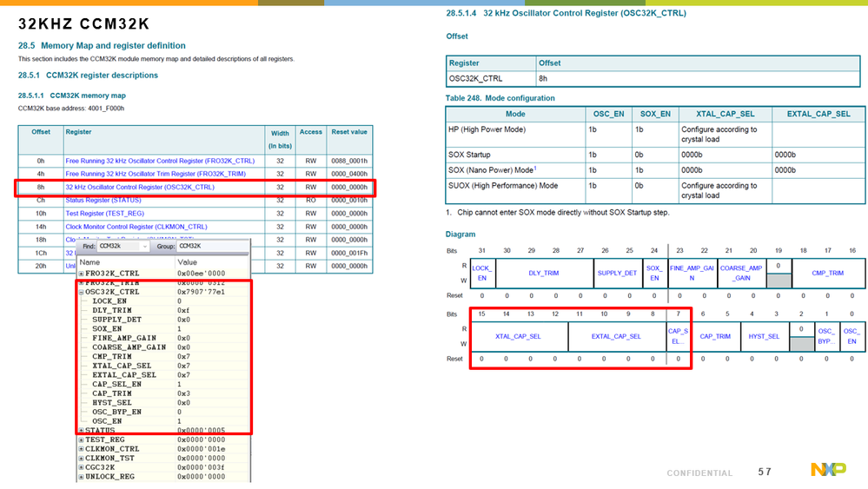Select the XTAL_CAP_SEL field row

[x=163, y=366]
